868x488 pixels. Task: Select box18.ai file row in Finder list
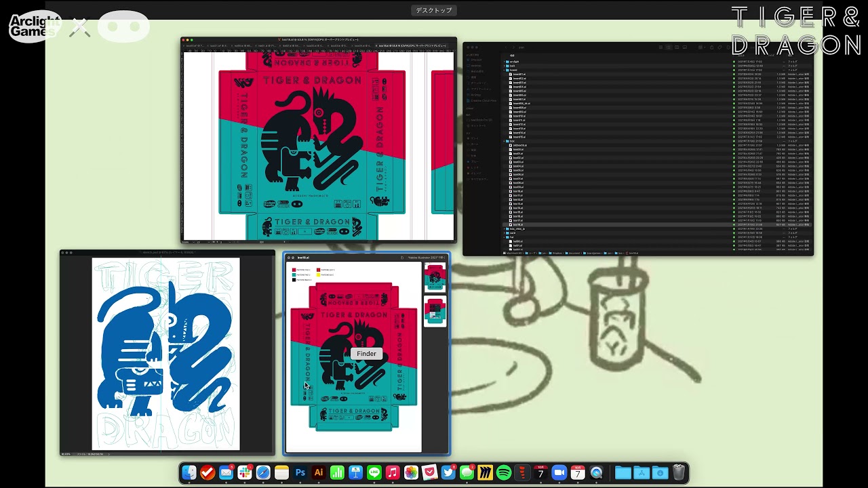coord(658,224)
